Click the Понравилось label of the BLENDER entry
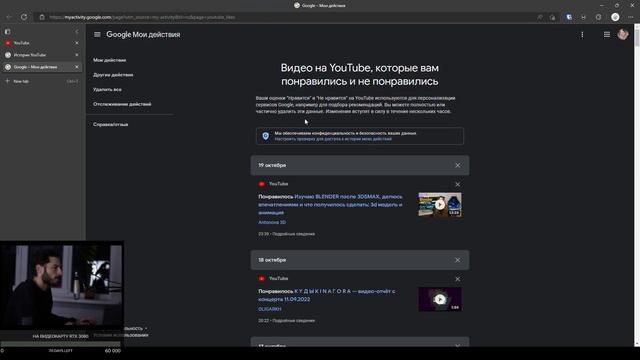This screenshot has width=640, height=360. point(276,197)
